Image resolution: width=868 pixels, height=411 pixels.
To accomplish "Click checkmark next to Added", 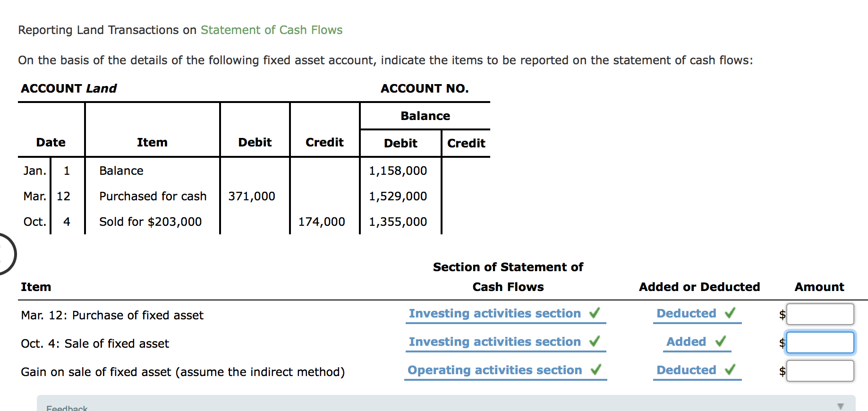I will (x=721, y=341).
